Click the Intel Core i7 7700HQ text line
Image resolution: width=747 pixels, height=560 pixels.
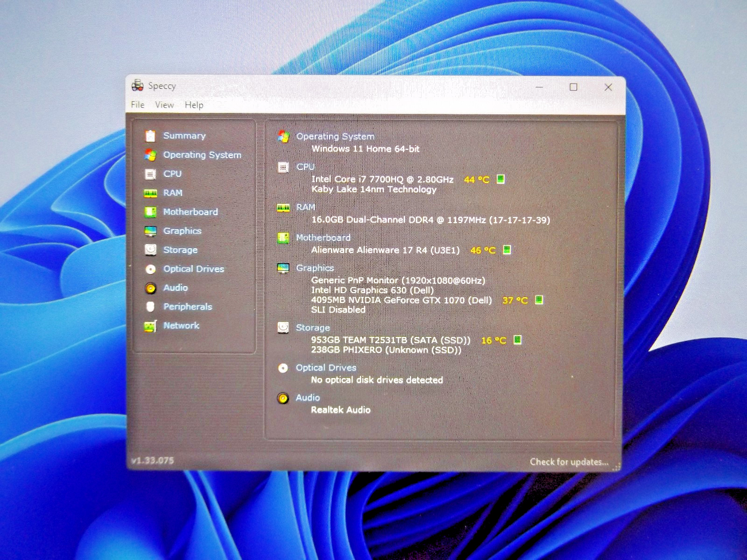point(382,180)
